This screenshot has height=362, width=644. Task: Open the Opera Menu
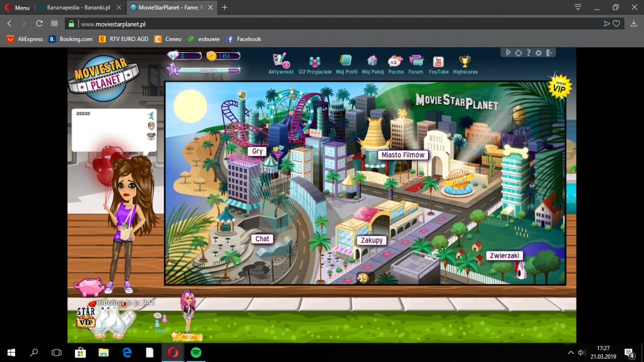(x=17, y=8)
